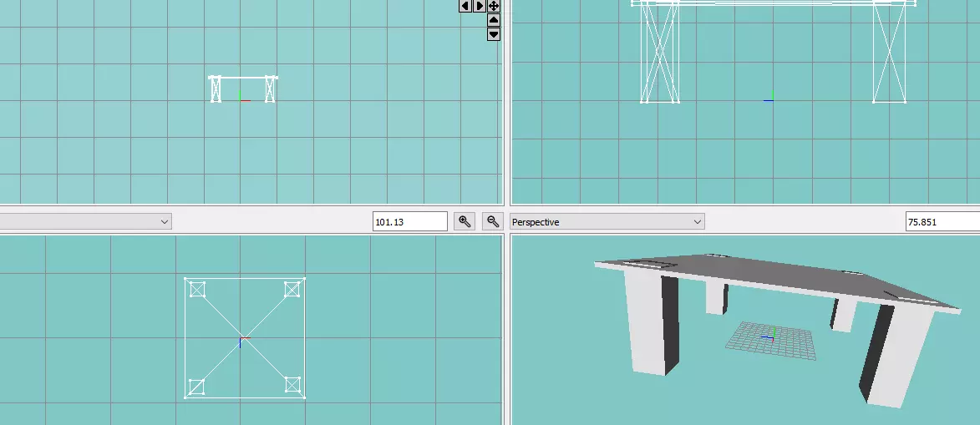Pan the top-left viewport left with the arrow

[465, 6]
